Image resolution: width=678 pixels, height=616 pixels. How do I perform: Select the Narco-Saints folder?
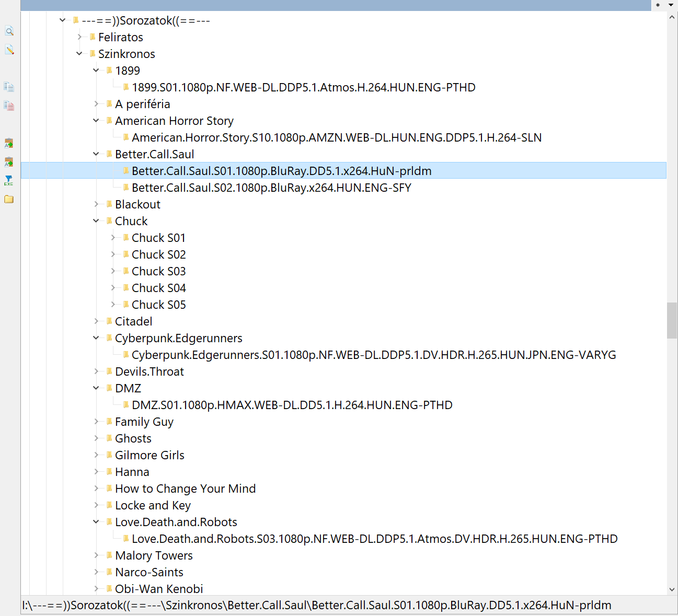pyautogui.click(x=149, y=572)
